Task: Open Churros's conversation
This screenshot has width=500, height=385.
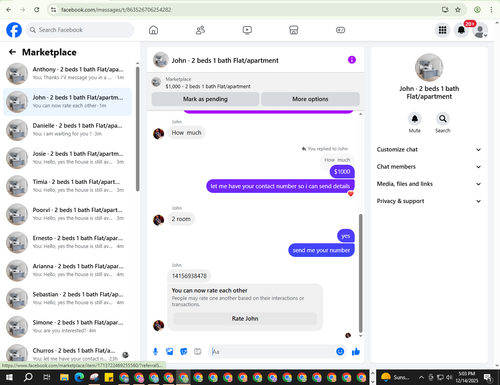Action: tap(68, 354)
